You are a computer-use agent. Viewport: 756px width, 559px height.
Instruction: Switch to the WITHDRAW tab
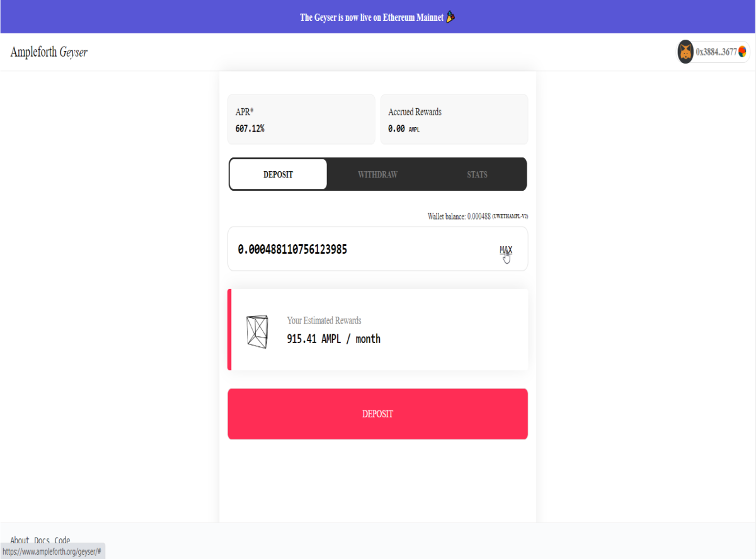[x=377, y=174]
